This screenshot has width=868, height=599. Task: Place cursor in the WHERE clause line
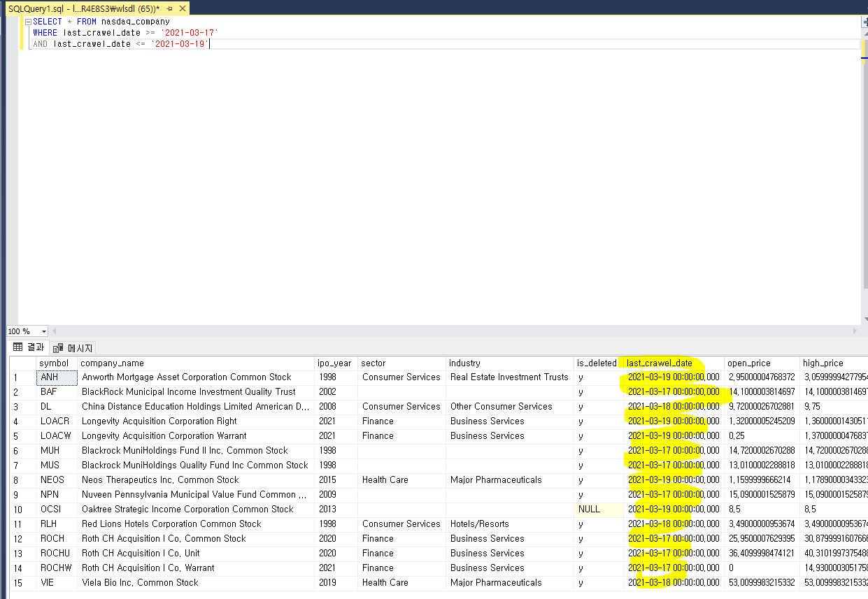126,33
